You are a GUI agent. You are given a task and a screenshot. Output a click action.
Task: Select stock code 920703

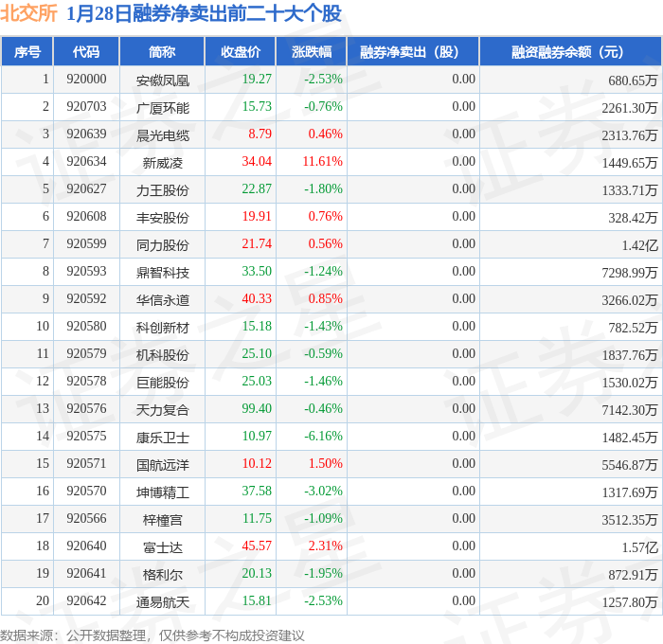point(86,107)
